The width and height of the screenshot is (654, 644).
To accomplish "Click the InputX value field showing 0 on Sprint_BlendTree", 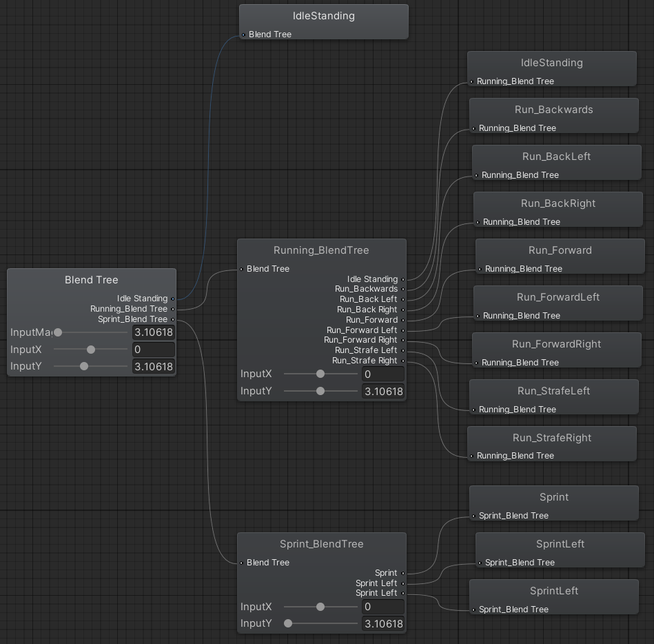I will coord(383,607).
